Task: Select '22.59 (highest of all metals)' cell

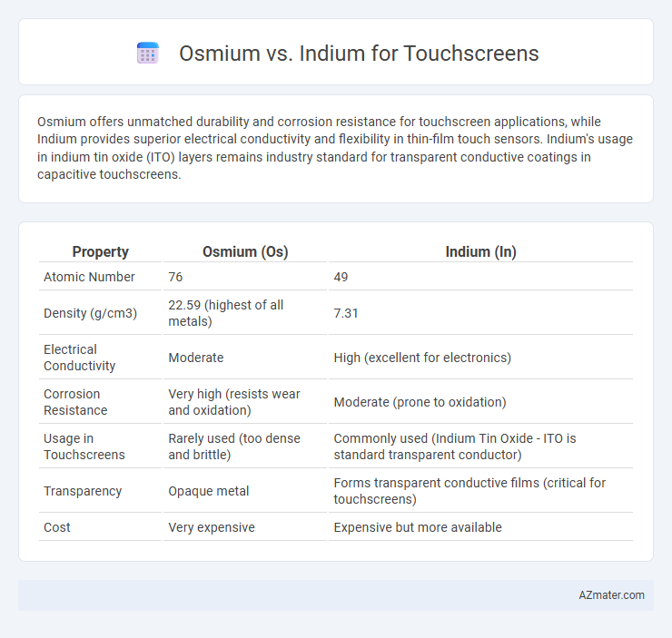Action: [x=226, y=313]
